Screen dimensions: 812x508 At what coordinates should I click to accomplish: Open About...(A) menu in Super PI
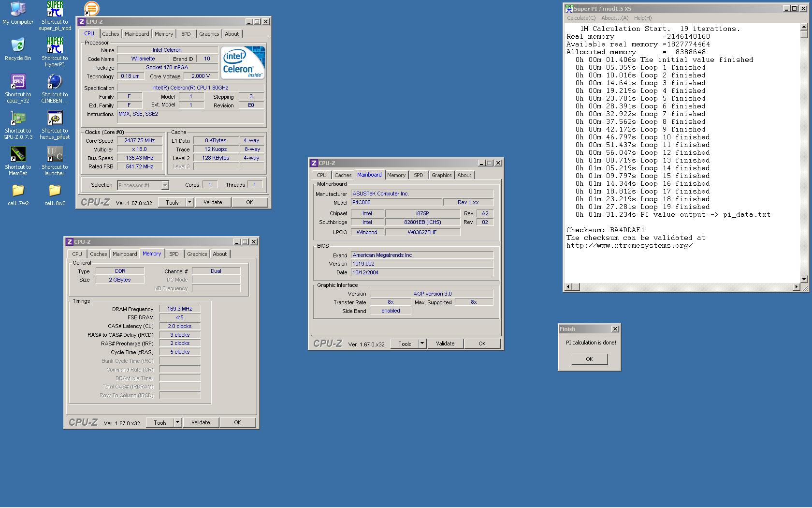[x=615, y=18]
